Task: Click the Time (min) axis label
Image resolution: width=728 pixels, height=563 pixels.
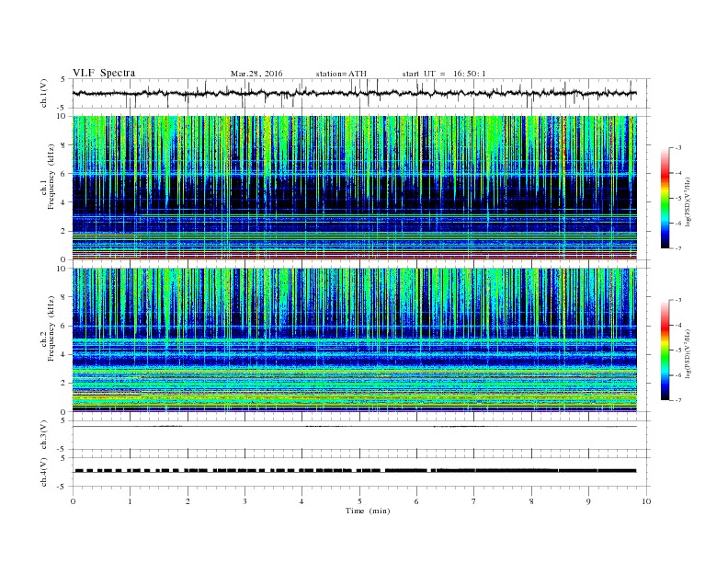Action: 368,511
